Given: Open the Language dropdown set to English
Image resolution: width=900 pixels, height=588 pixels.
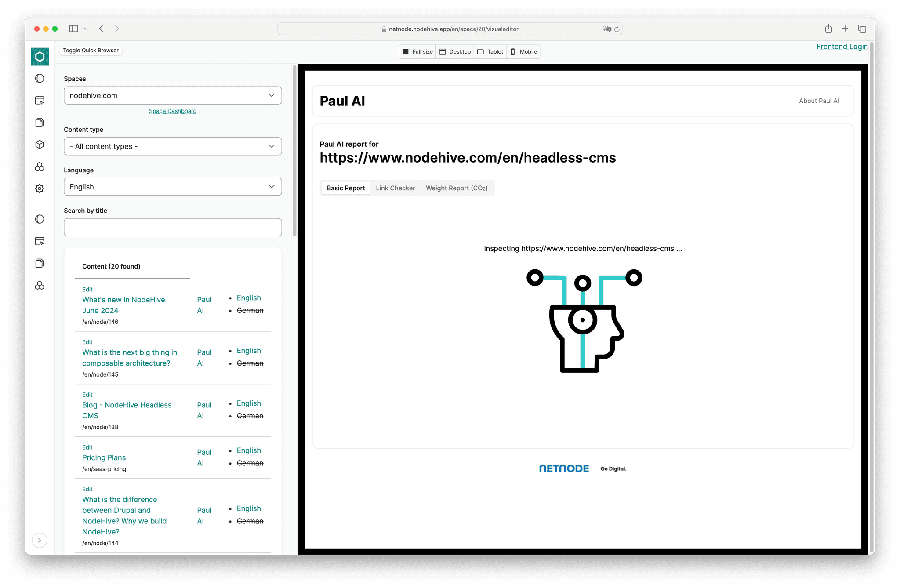Looking at the screenshot, I should [173, 187].
